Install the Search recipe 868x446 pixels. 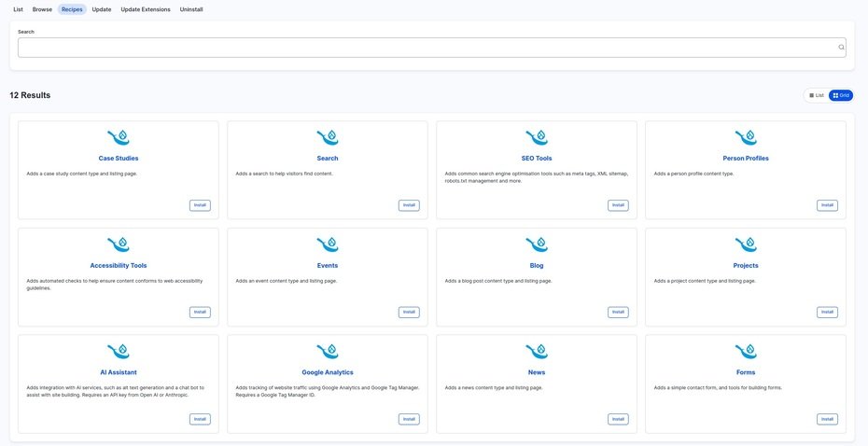[x=409, y=205]
